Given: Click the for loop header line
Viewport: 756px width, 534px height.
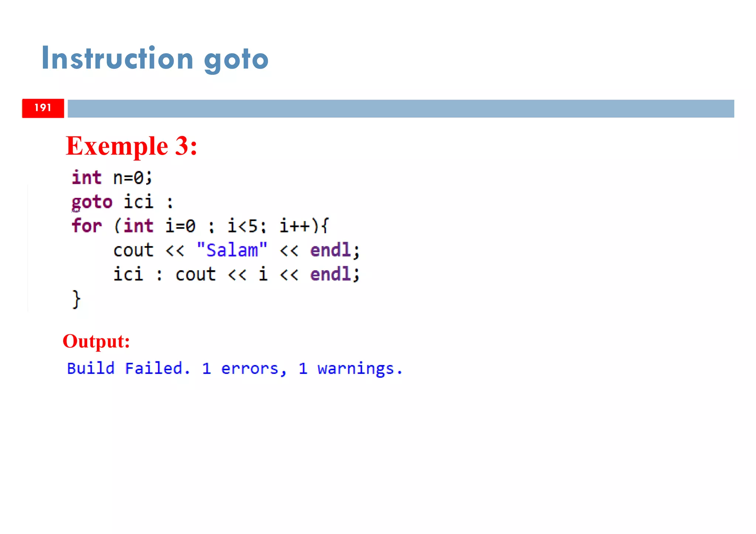Looking at the screenshot, I should pos(200,225).
